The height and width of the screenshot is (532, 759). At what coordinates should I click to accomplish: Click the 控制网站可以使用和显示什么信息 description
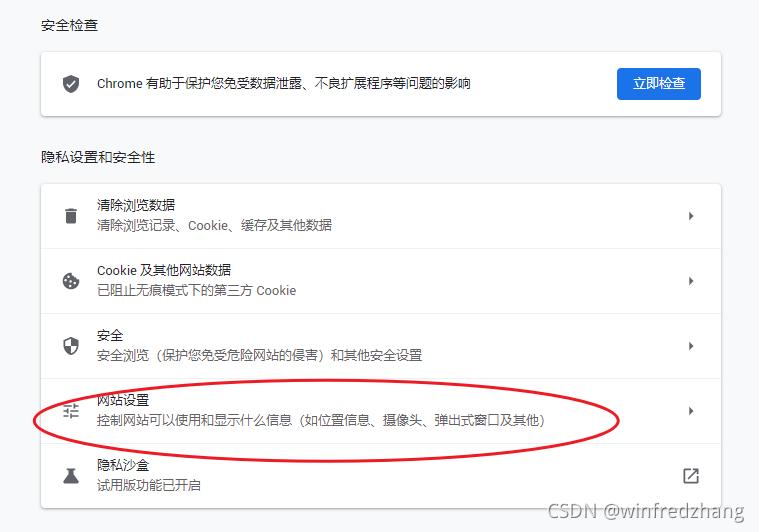click(x=321, y=420)
